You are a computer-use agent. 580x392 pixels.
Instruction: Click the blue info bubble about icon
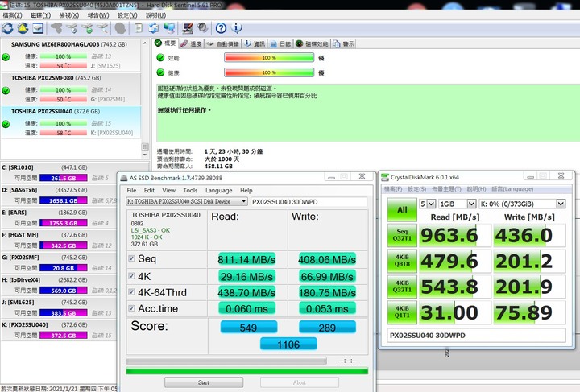236,28
